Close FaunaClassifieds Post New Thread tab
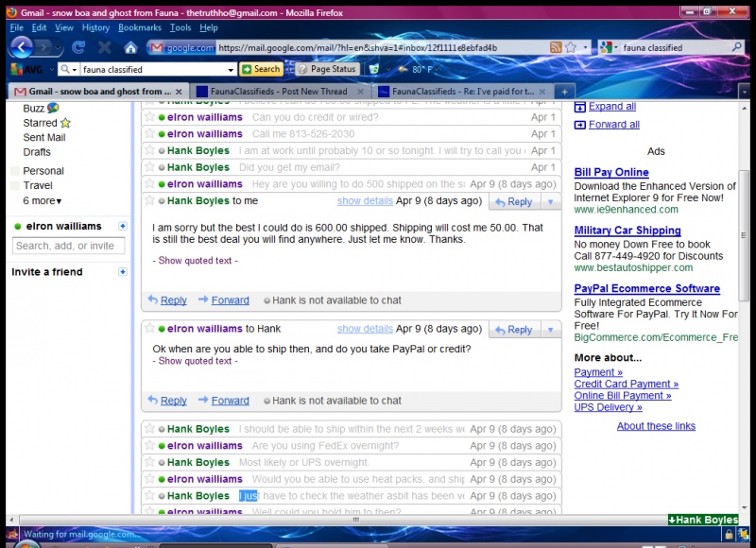The height and width of the screenshot is (548, 756). (x=360, y=92)
